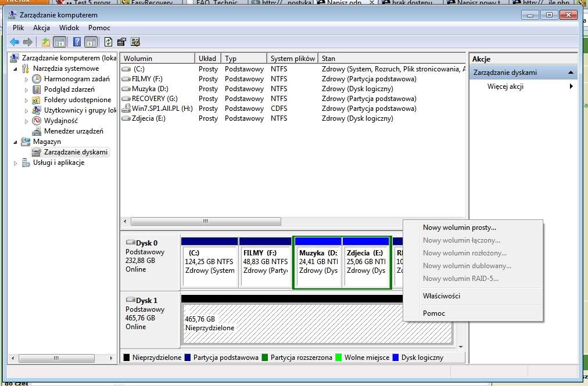The width and height of the screenshot is (588, 386).
Task: Click the Menedżer urządzeń icon
Action: click(x=37, y=131)
